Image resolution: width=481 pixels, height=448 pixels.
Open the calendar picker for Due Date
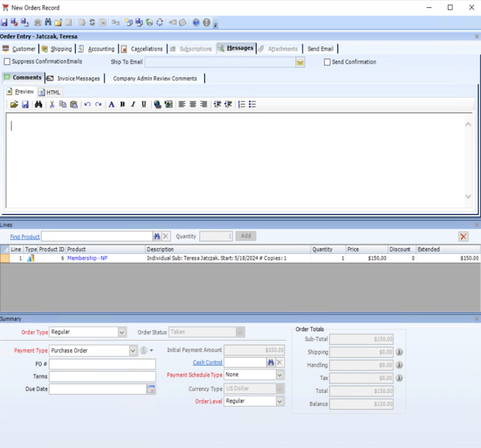[151, 389]
